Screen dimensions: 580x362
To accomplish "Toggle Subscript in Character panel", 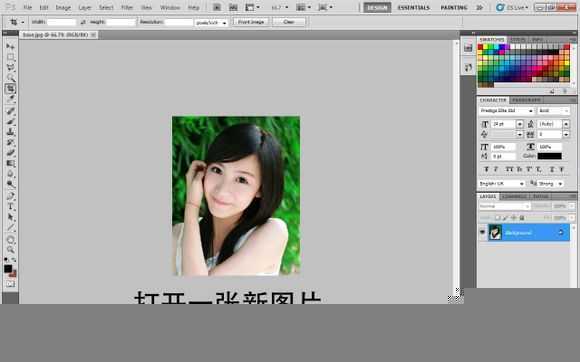I will [x=539, y=169].
